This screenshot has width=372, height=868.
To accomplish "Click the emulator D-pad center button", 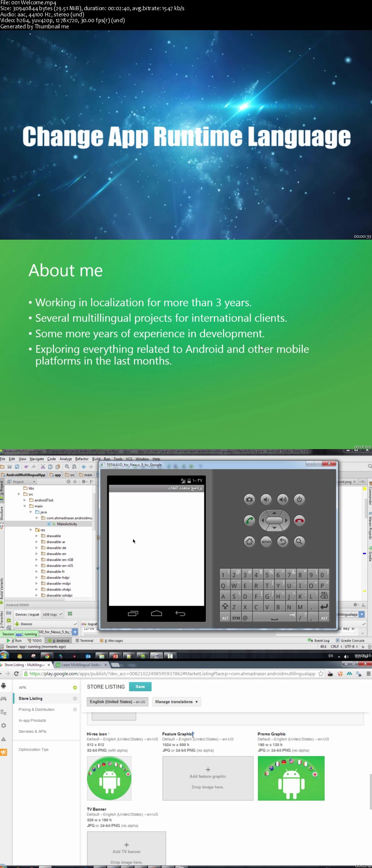I will pos(274,521).
